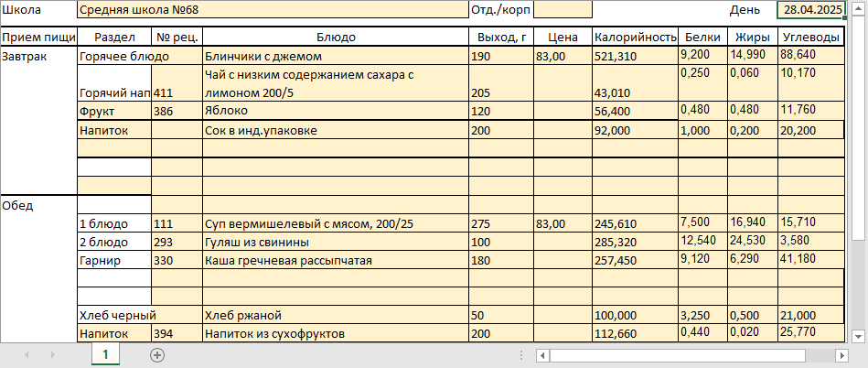Select the Гарнир section cell
This screenshot has height=368, width=868.
pos(114,261)
